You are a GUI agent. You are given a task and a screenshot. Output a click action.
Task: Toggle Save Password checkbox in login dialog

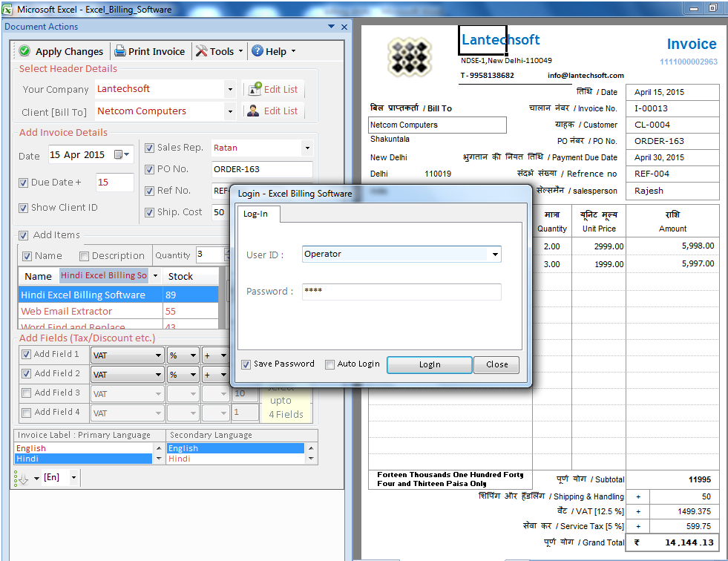tap(246, 364)
